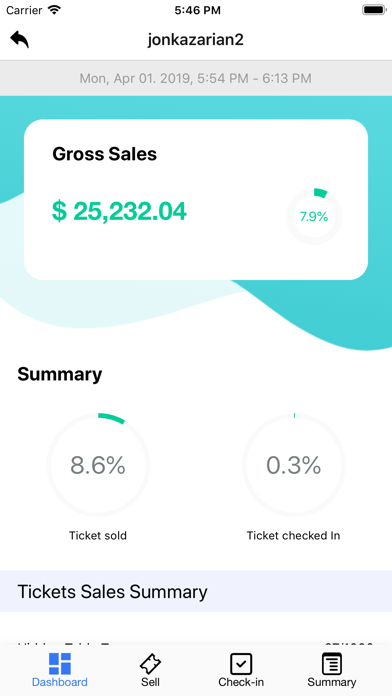This screenshot has width=392, height=696.
Task: Click the Wi-Fi status icon
Action: (x=55, y=10)
